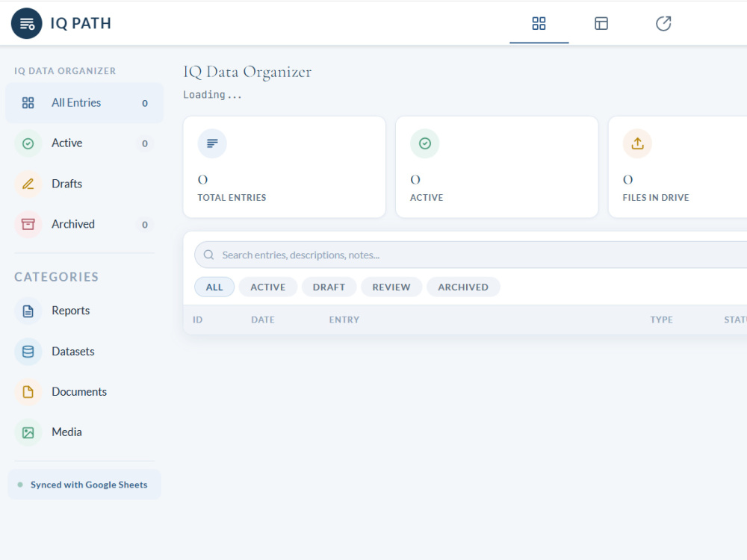
Task: Click the Reports document icon
Action: [28, 311]
